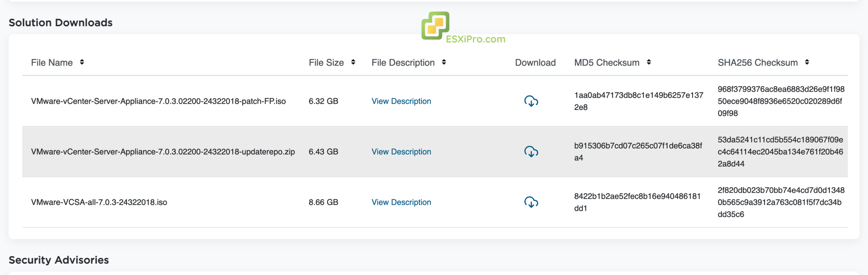Click the Download column header
The width and height of the screenshot is (868, 275).
(x=535, y=63)
